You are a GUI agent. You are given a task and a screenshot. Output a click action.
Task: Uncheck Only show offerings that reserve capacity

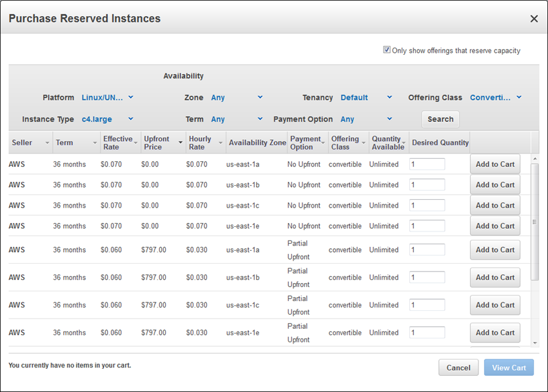coord(387,50)
